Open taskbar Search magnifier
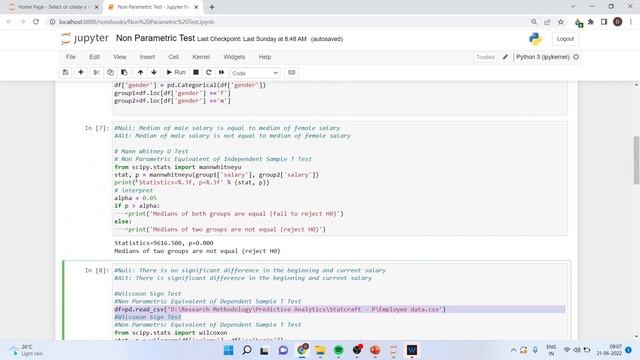Image resolution: width=640 pixels, height=360 pixels. tap(247, 350)
